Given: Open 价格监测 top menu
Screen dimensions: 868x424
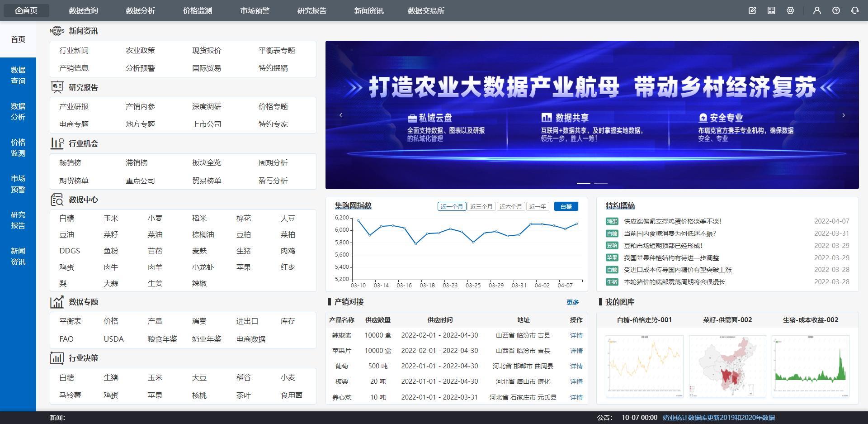Looking at the screenshot, I should pyautogui.click(x=198, y=10).
